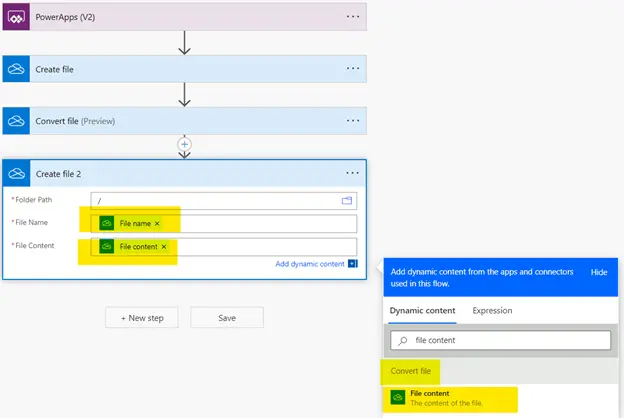Click the OneDrive icon on Create file step

(16, 69)
